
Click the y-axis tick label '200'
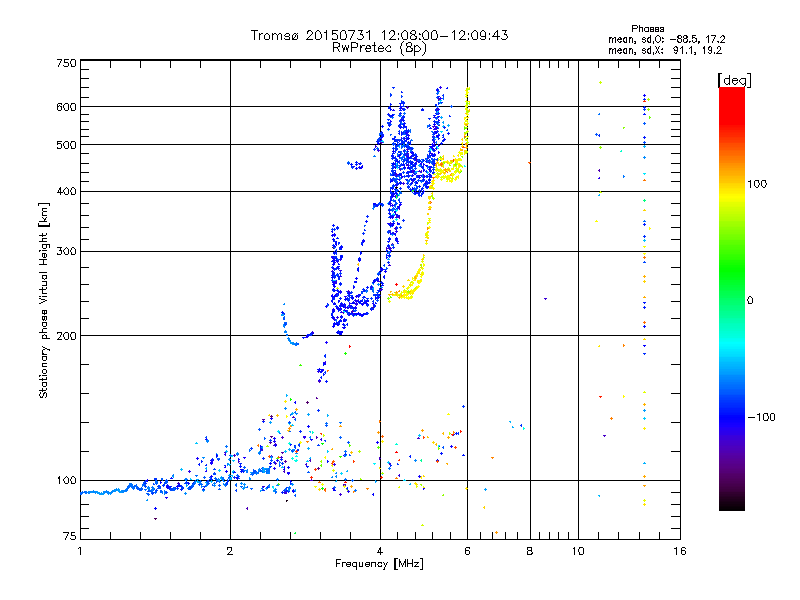coord(66,336)
